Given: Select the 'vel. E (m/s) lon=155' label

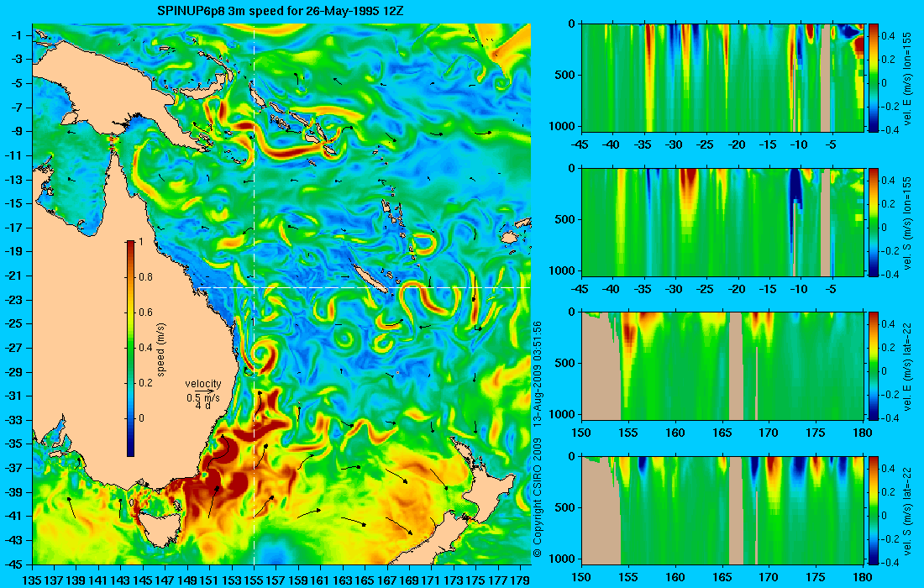Looking at the screenshot, I should tap(907, 78).
